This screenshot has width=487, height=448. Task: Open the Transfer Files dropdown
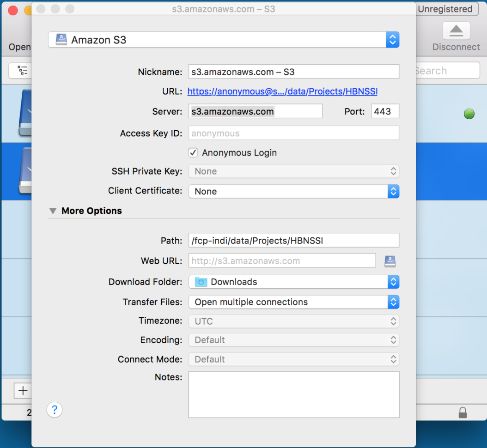pyautogui.click(x=293, y=302)
